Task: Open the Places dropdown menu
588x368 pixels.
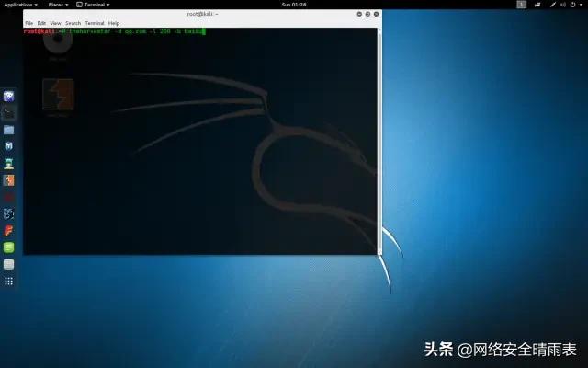Action: click(x=58, y=5)
